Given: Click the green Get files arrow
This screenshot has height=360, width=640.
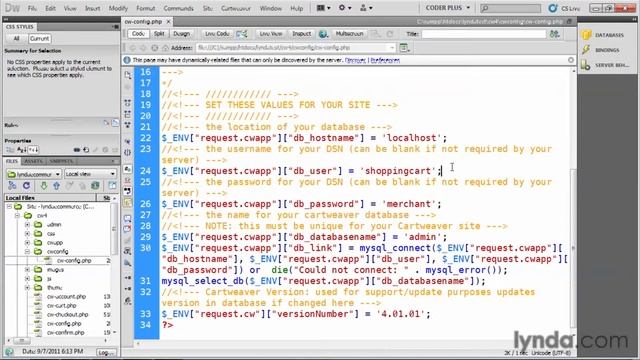Looking at the screenshot, I should (x=43, y=186).
